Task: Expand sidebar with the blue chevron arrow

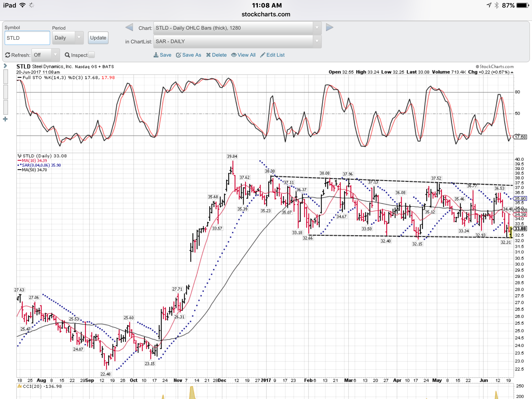Action: [5, 66]
